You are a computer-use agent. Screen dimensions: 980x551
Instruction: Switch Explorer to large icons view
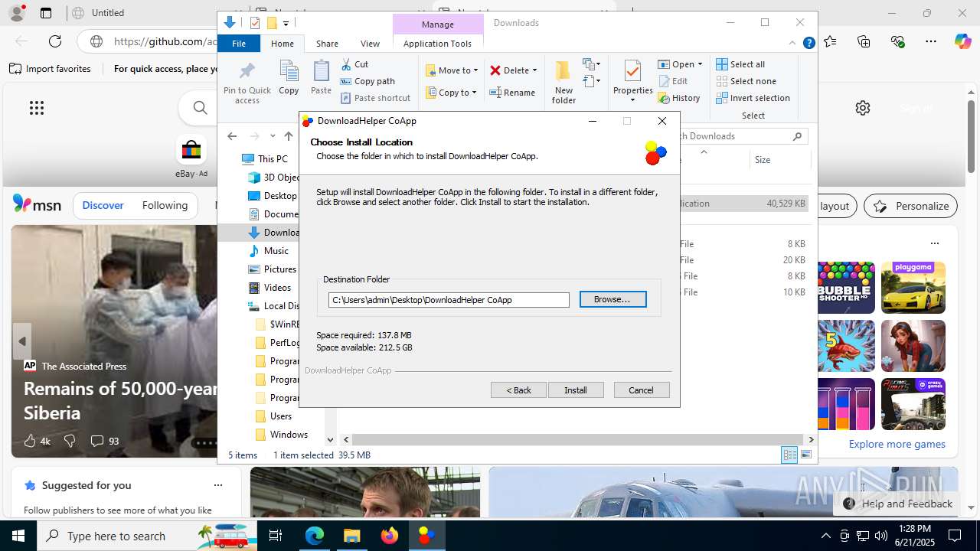tap(805, 455)
